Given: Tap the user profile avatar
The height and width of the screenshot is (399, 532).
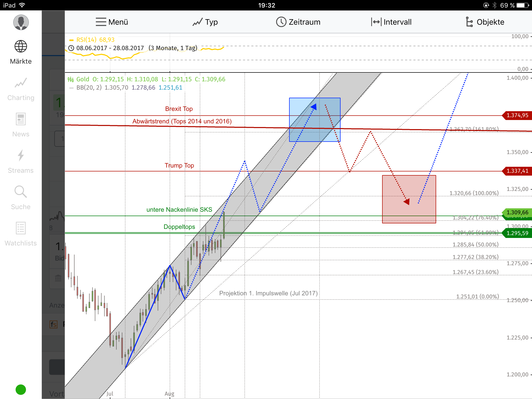Looking at the screenshot, I should point(21,22).
